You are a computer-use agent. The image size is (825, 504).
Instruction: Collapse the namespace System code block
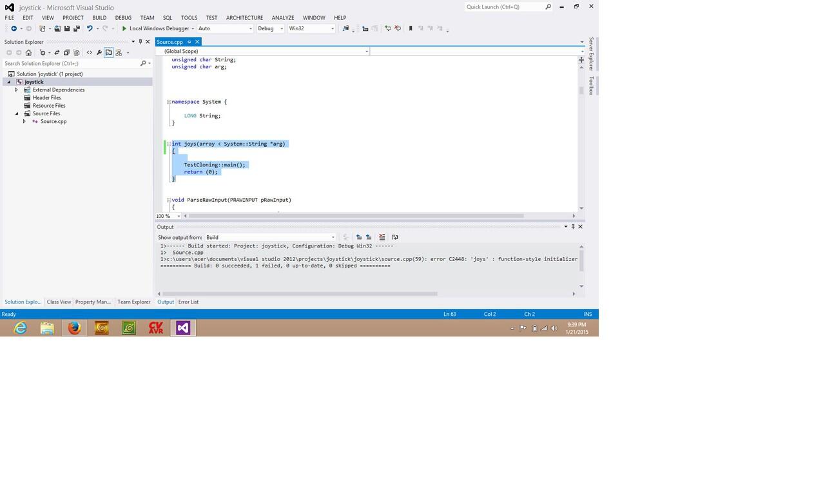(x=169, y=102)
